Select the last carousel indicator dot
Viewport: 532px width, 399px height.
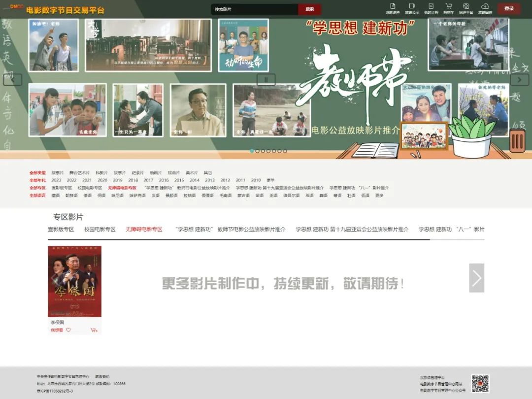click(x=285, y=151)
